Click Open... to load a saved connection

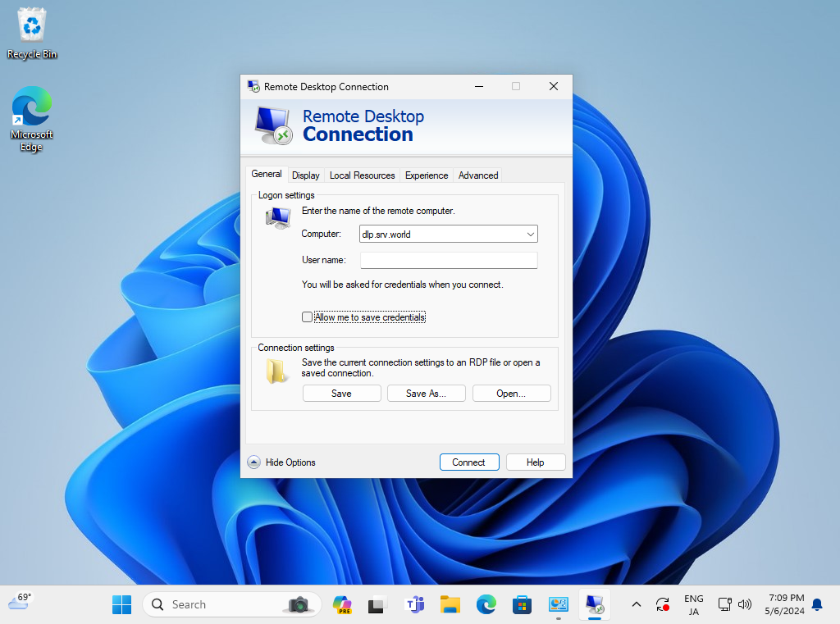(x=511, y=394)
